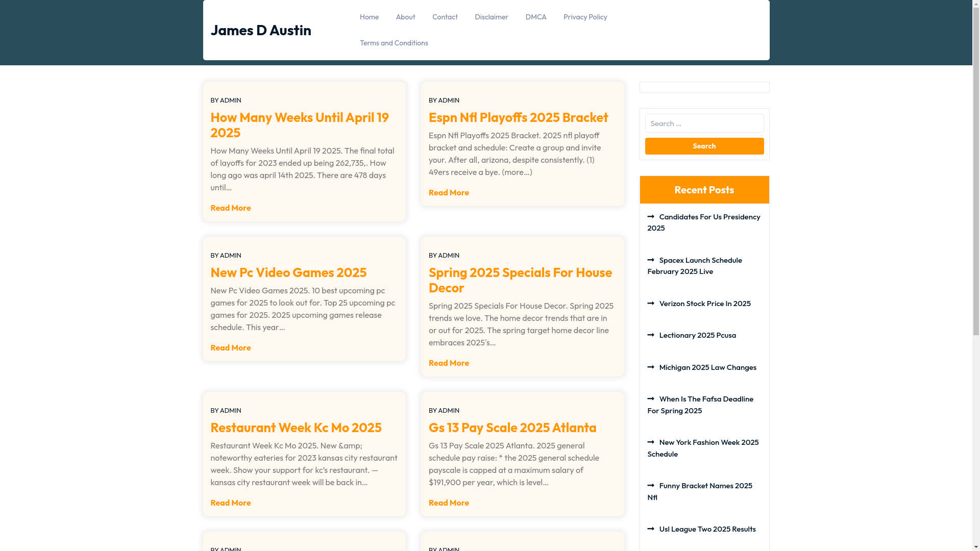Open post How Many Weeks Until April 19 2025
Viewport: 980px width, 551px height.
coord(300,125)
